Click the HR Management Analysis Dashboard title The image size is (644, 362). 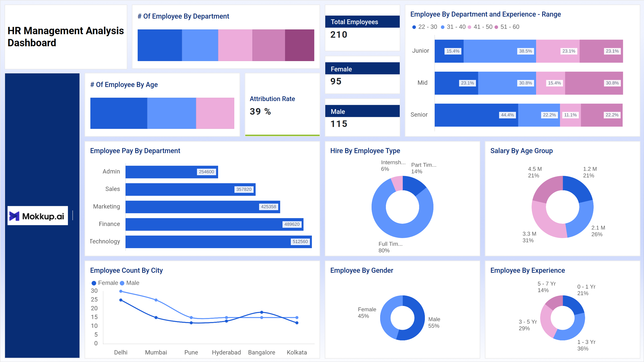[x=66, y=37]
